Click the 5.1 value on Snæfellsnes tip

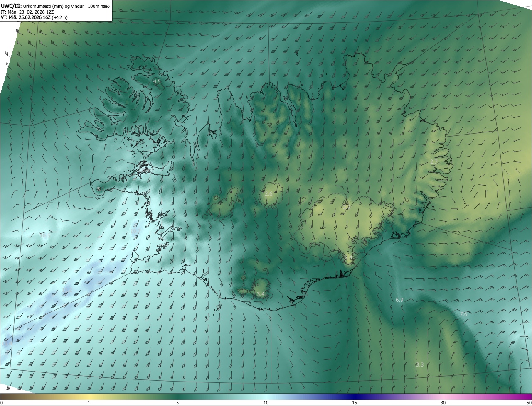point(100,189)
